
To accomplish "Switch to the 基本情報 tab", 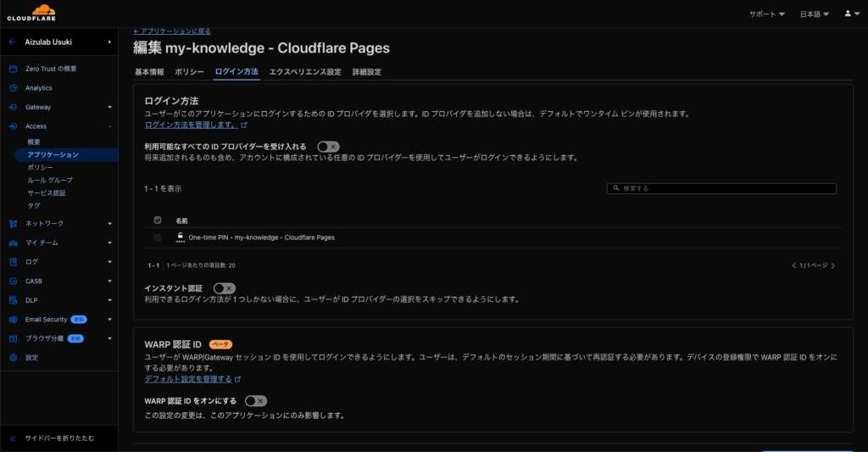I will [149, 72].
